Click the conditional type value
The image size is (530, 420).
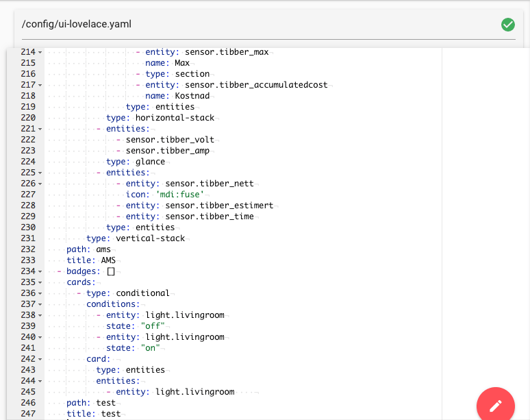pyautogui.click(x=143, y=293)
